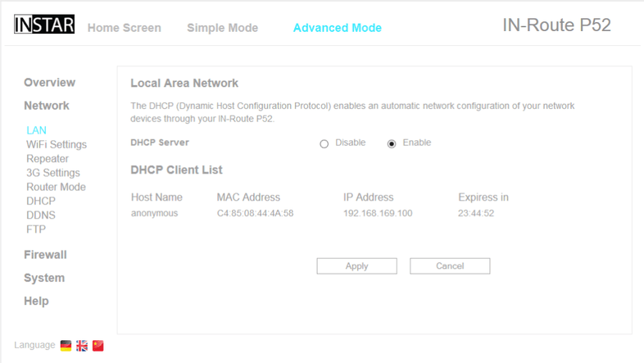The width and height of the screenshot is (644, 363).
Task: Open the Home Screen tab
Action: click(125, 28)
